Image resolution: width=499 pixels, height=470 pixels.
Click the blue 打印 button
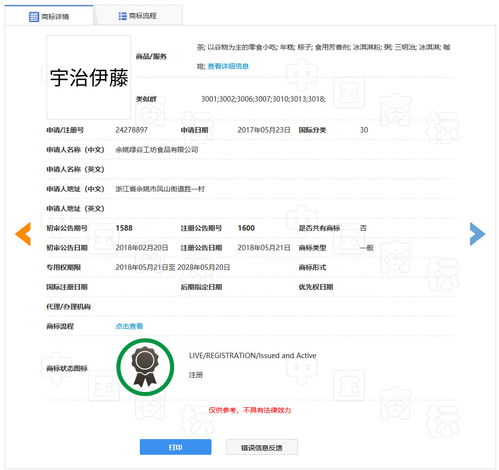175,447
